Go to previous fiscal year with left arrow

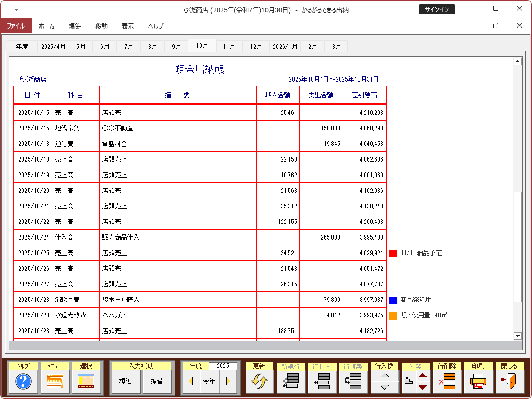(x=191, y=381)
